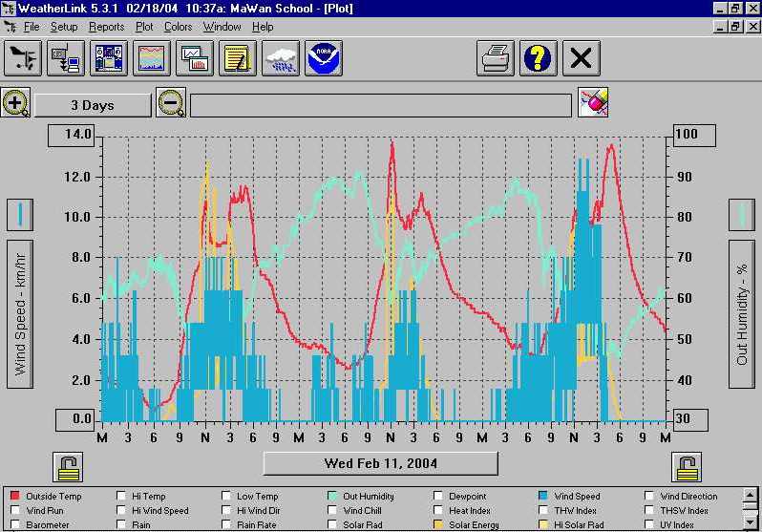Click legend scrollbar up arrow

coord(750,495)
